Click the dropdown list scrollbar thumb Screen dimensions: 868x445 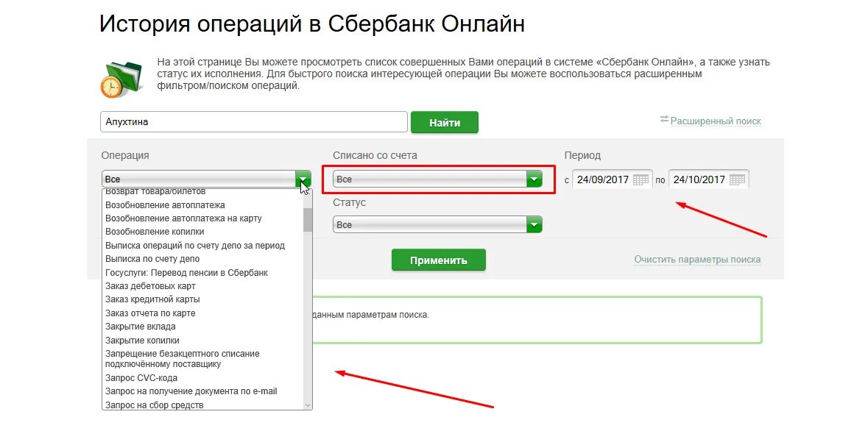(x=308, y=220)
